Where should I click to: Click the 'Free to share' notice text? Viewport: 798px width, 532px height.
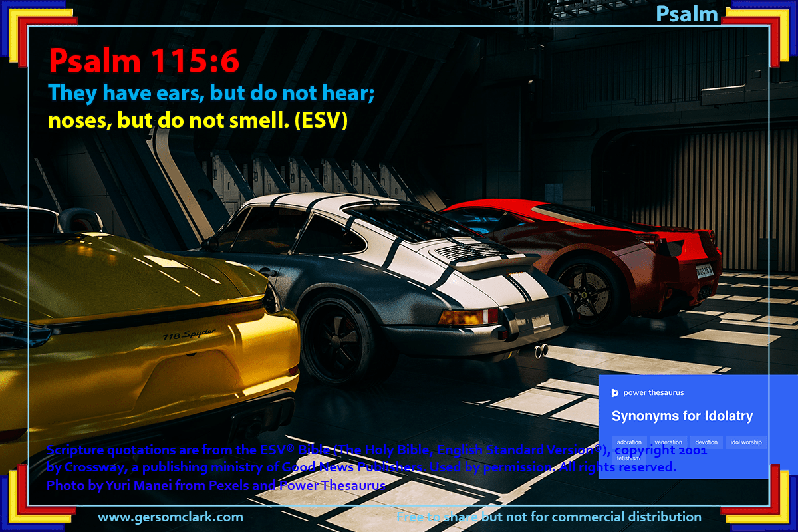coord(549,517)
